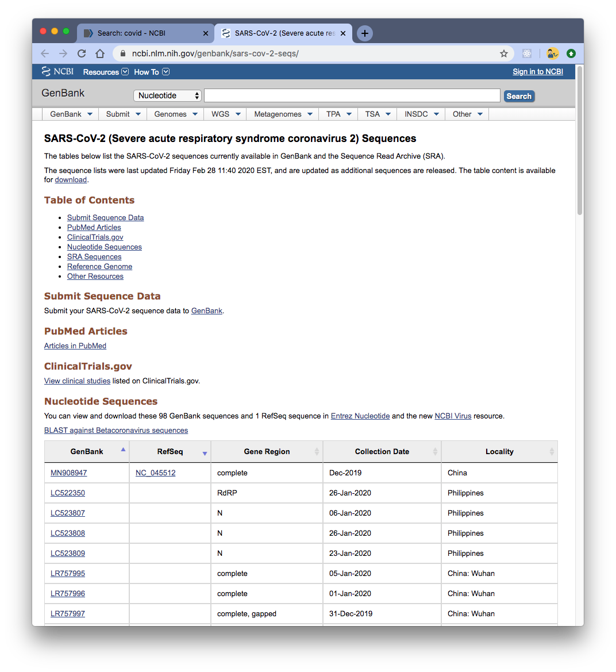
Task: Jump to PubMed Articles in contents
Action: tap(94, 228)
